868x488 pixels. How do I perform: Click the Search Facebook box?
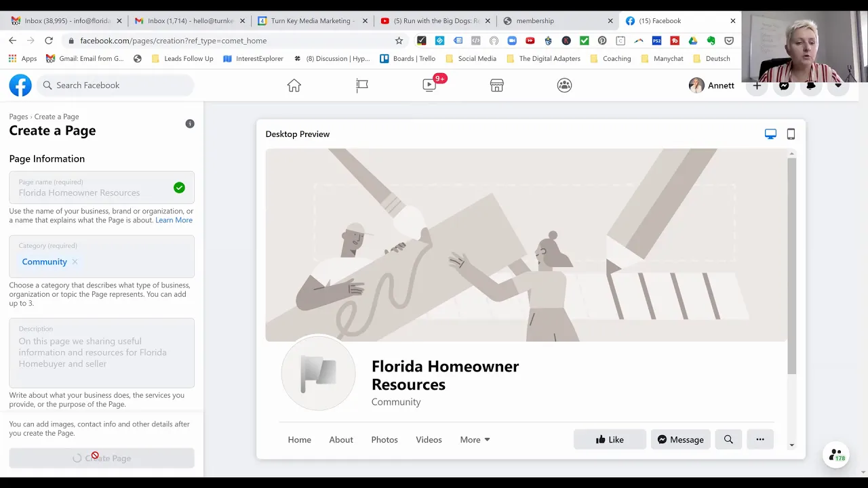point(115,85)
